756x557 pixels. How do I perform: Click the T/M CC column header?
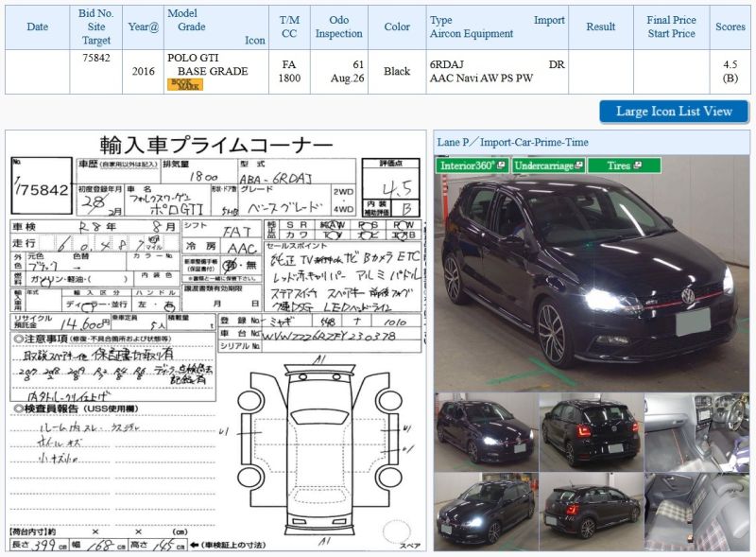289,27
